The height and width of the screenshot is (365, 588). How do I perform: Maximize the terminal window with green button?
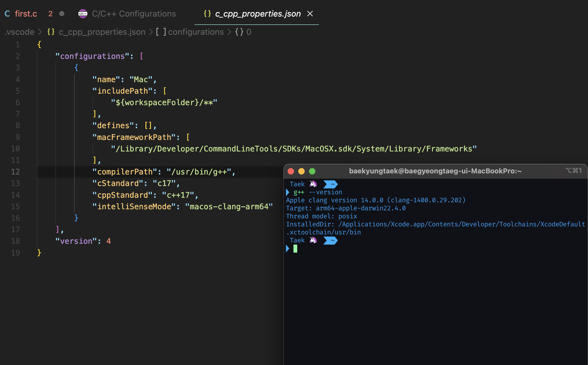click(312, 171)
